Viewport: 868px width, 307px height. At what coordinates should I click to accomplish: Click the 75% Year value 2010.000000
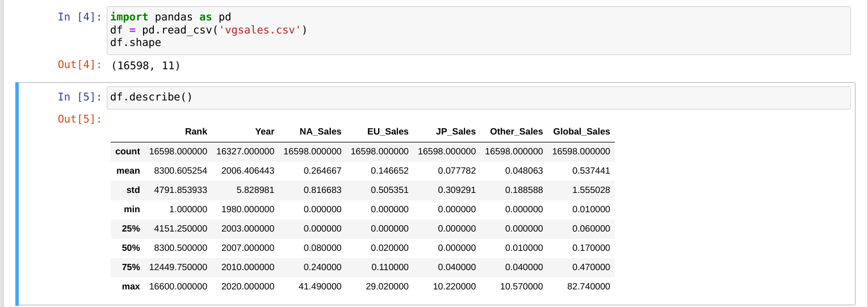click(248, 267)
